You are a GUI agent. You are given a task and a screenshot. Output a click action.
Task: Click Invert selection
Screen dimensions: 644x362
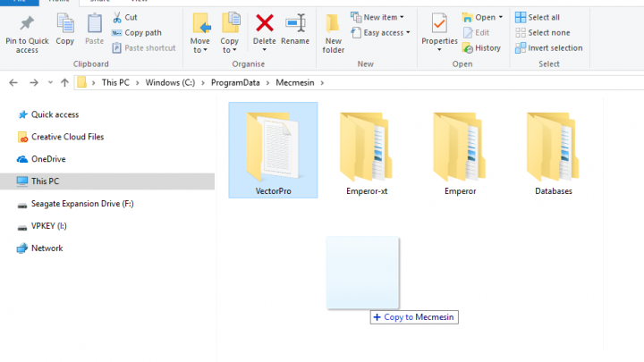pyautogui.click(x=548, y=48)
